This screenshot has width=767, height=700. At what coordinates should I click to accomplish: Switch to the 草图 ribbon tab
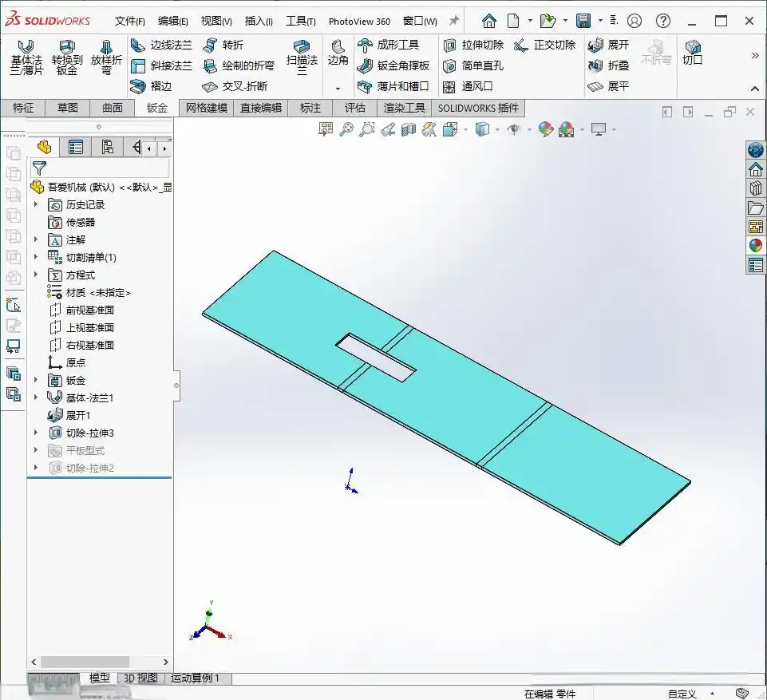tap(68, 108)
